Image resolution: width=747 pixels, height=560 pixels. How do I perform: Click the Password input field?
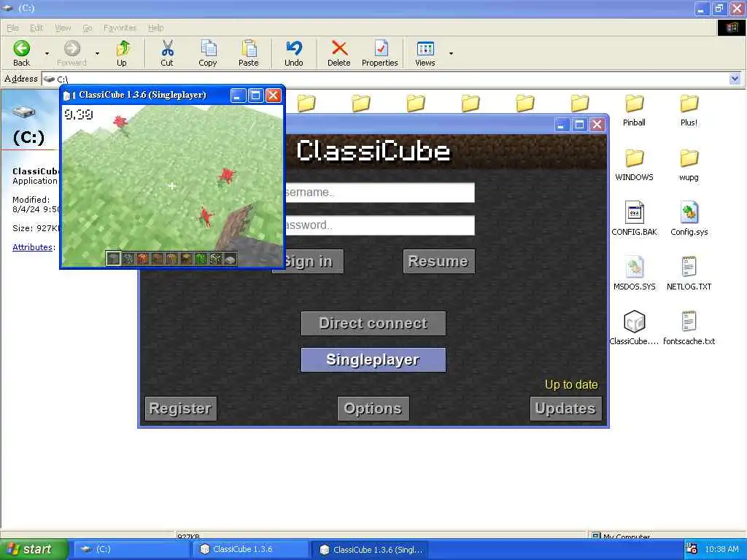click(379, 225)
